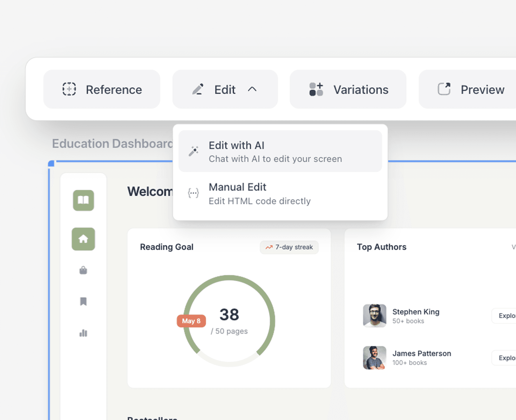This screenshot has width=516, height=420.
Task: Click the shopping bag icon in sidebar
Action: [x=83, y=270]
